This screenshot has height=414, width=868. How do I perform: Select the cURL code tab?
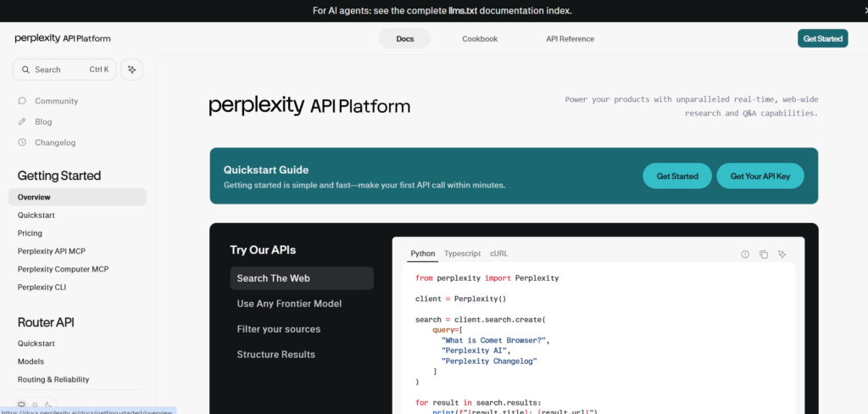click(498, 254)
